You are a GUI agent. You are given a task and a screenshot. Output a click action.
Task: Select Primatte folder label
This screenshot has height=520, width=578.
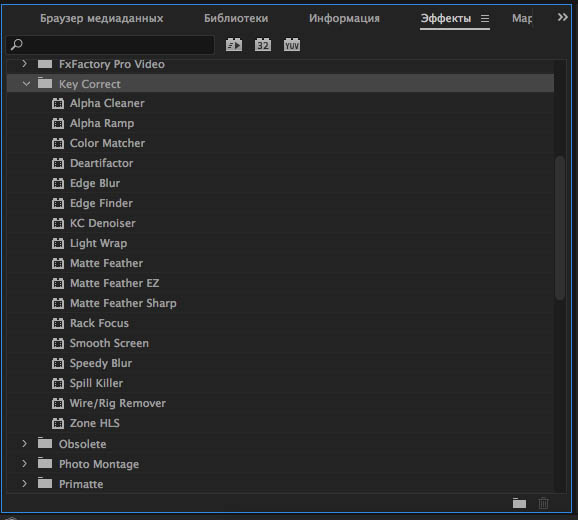[x=81, y=484]
